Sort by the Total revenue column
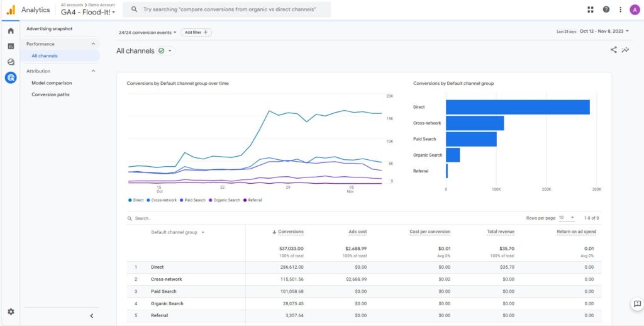Screen dimensions: 644x326 coord(501,232)
